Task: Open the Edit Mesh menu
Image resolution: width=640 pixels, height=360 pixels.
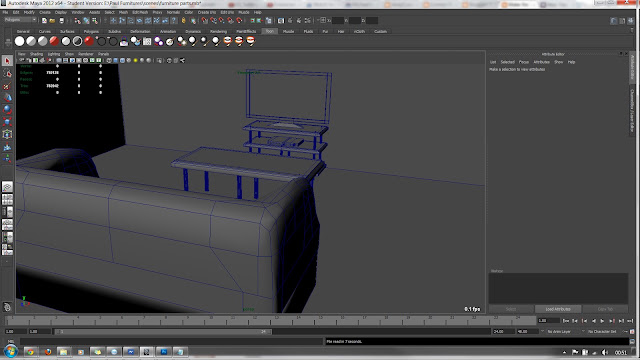Action: (140, 12)
